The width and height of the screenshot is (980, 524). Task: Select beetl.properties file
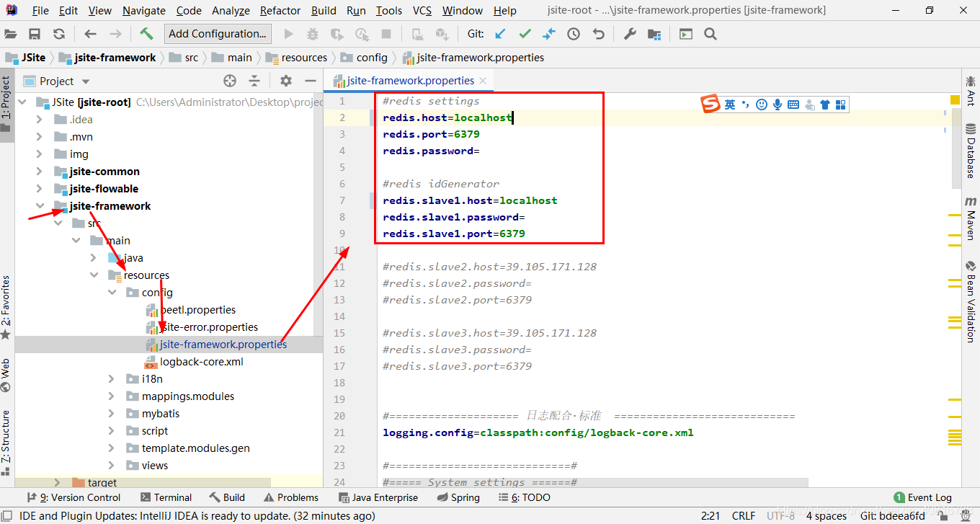pyautogui.click(x=190, y=310)
